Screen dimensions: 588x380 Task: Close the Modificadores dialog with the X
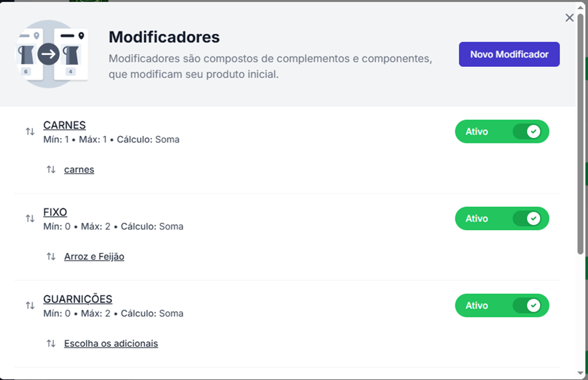click(569, 18)
